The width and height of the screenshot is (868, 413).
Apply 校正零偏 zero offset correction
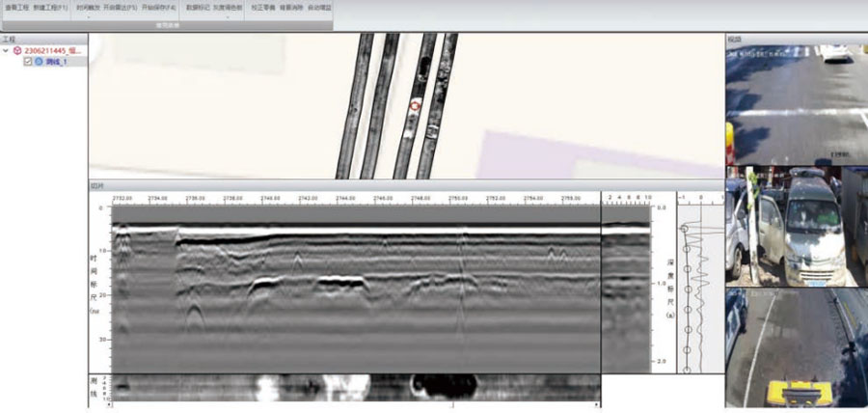tap(262, 7)
